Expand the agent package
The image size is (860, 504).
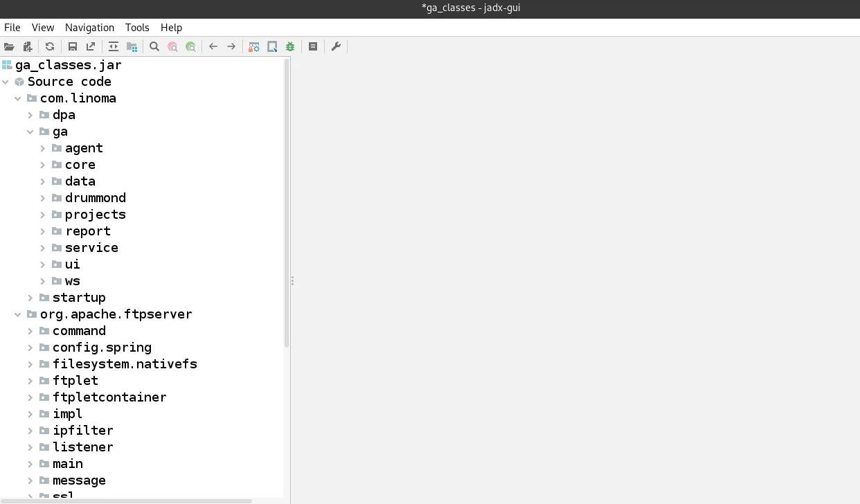pos(42,147)
